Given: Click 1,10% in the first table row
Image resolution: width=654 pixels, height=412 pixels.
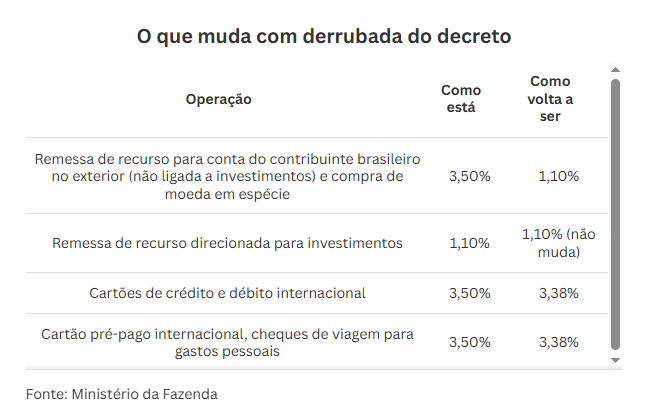Looking at the screenshot, I should [558, 176].
